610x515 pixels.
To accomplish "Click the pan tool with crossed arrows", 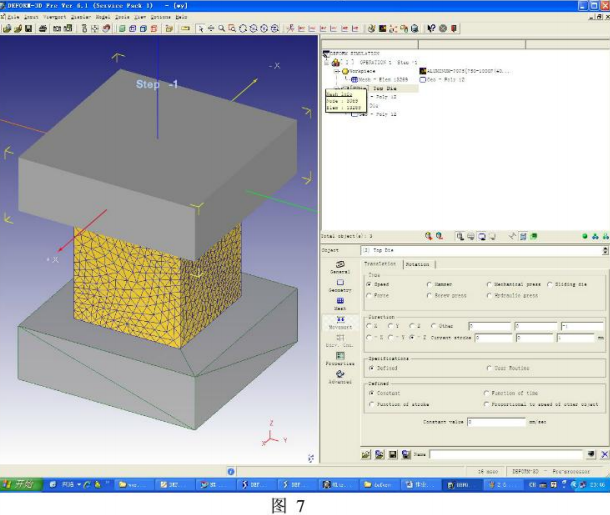I will coord(211,28).
